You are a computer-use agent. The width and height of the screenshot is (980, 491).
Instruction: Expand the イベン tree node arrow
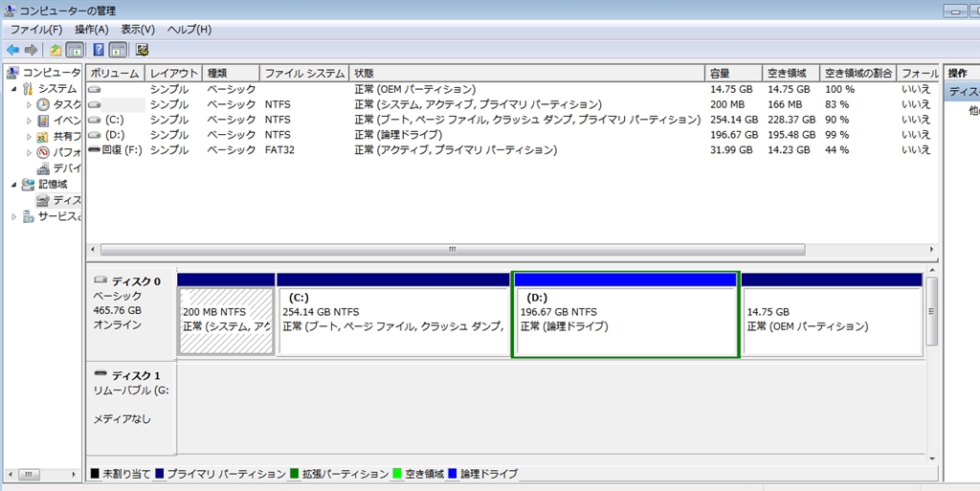(x=29, y=121)
